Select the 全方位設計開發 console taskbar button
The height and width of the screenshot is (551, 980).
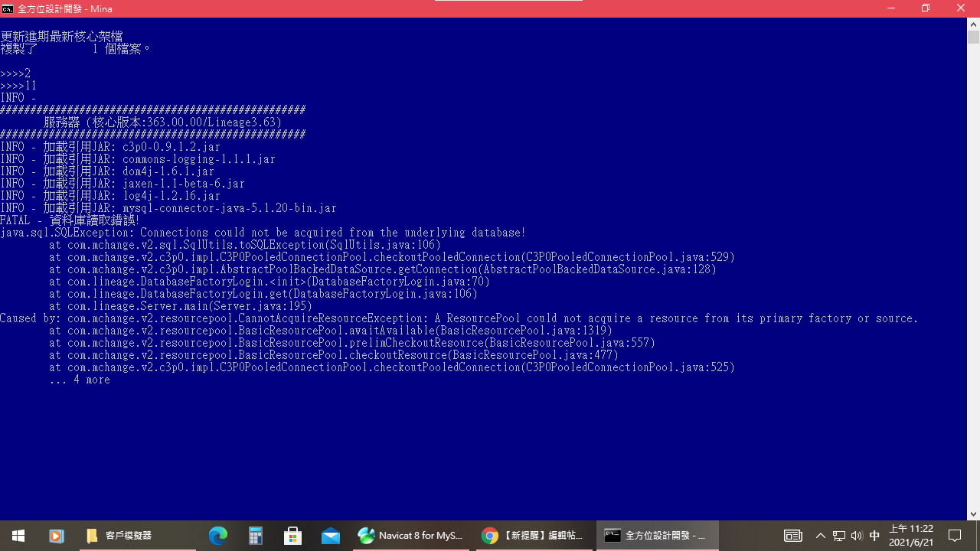coord(657,536)
